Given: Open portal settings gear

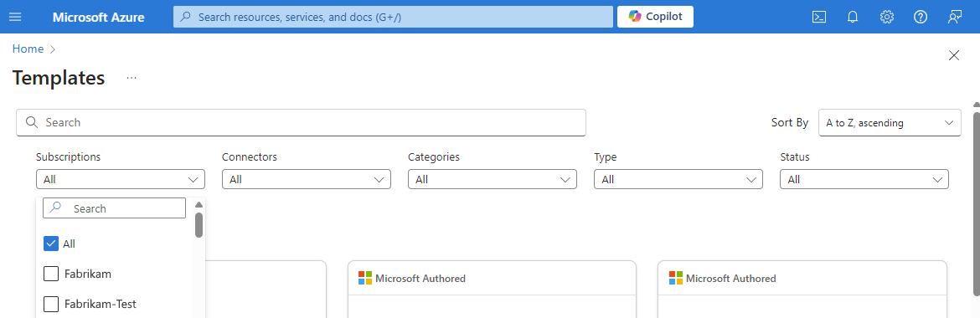Looking at the screenshot, I should point(886,17).
